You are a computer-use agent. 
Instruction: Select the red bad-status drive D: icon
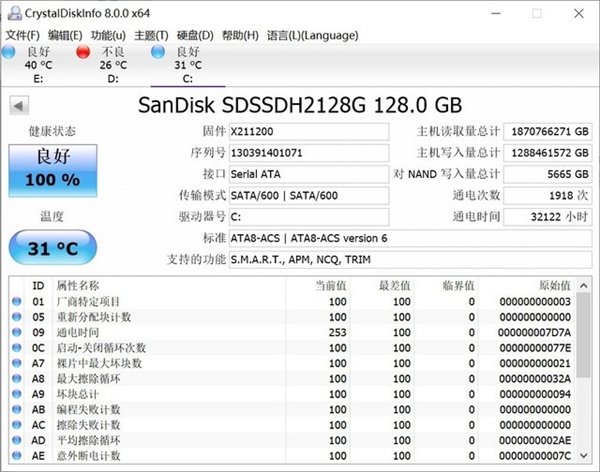[82, 51]
